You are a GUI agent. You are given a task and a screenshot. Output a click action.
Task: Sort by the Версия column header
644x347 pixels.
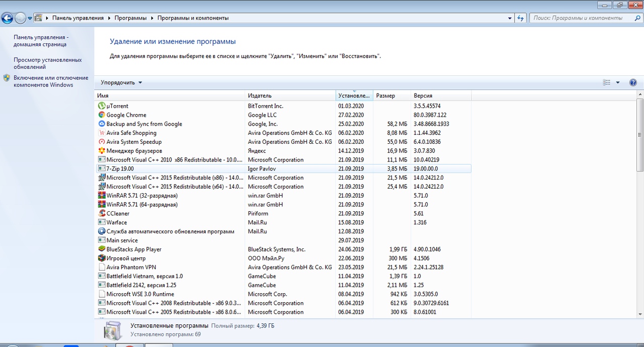pyautogui.click(x=441, y=96)
